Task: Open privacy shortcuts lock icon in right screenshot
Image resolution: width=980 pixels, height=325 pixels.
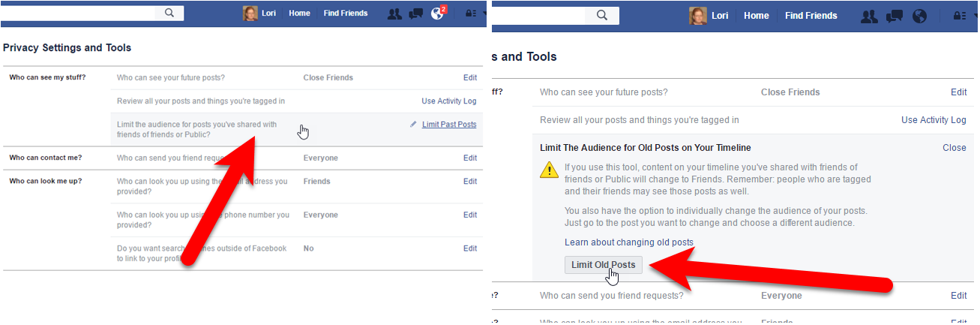Action: (x=960, y=16)
